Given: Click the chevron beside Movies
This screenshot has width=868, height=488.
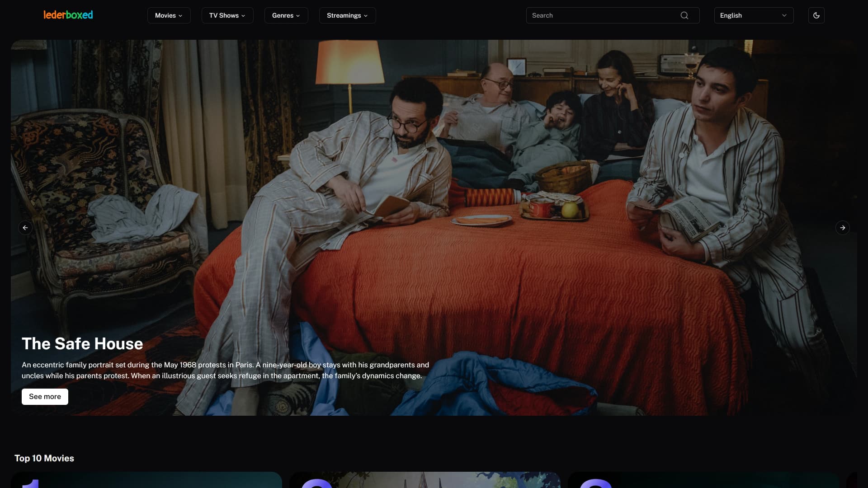Looking at the screenshot, I should [x=180, y=16].
